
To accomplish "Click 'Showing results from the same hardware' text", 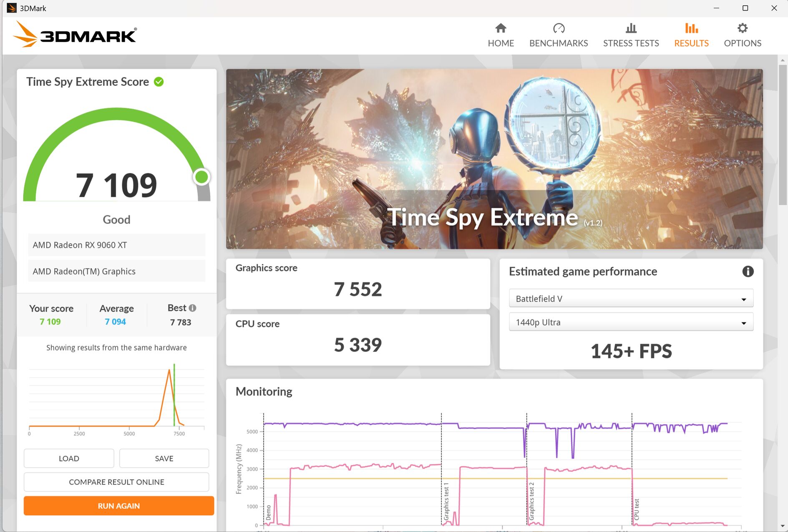I will [x=116, y=348].
